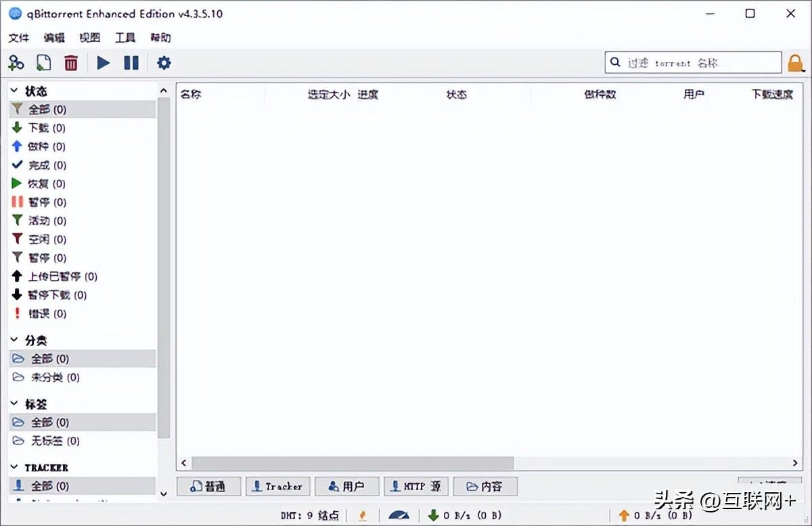The image size is (812, 526).
Task: Open options with the gear icon
Action: (164, 63)
